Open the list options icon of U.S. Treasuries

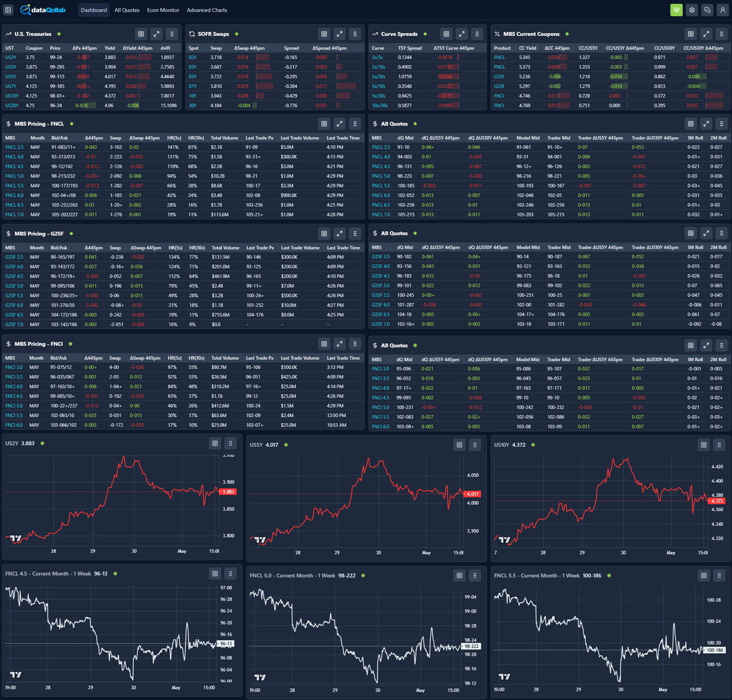[141, 34]
